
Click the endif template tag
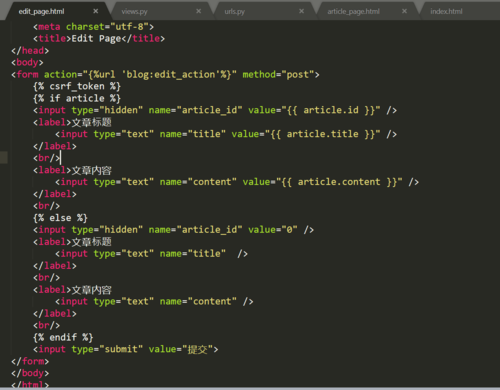coord(63,338)
